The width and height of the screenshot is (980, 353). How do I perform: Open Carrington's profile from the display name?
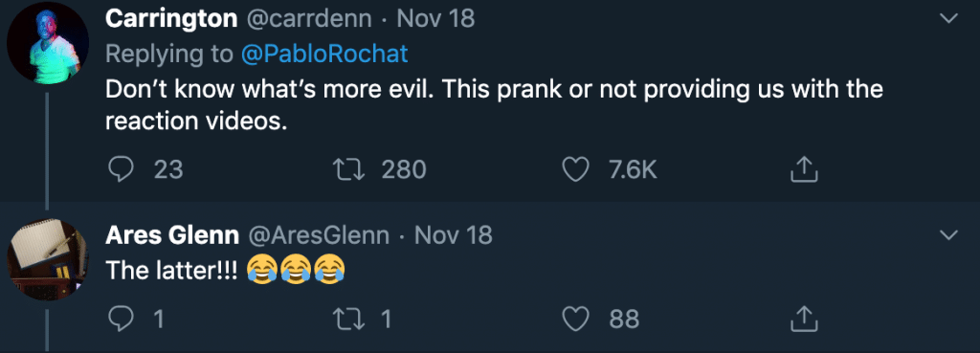171,19
